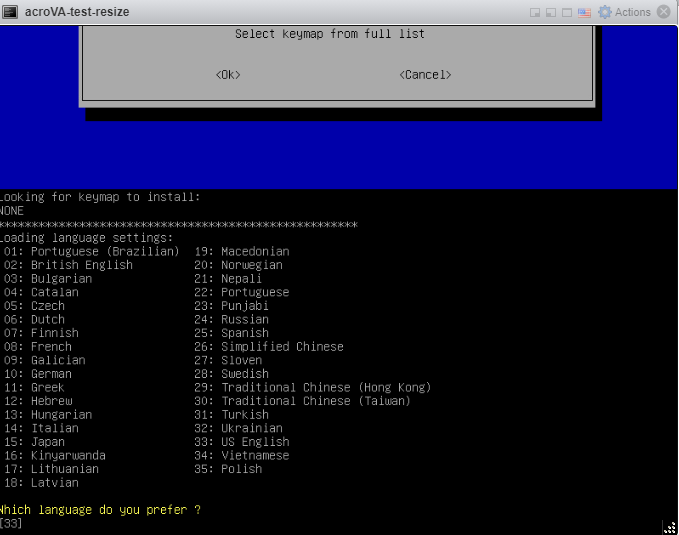Viewport: 679px width, 535px height.
Task: Click the 'Which language do you prefer ?' prompt
Action: 100,510
